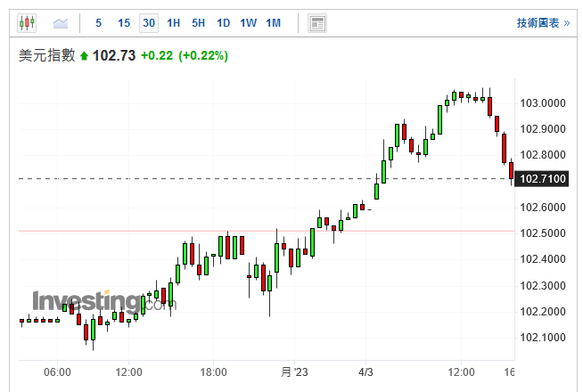The width and height of the screenshot is (583, 392).
Task: Open the news/table layout icon
Action: pyautogui.click(x=317, y=23)
